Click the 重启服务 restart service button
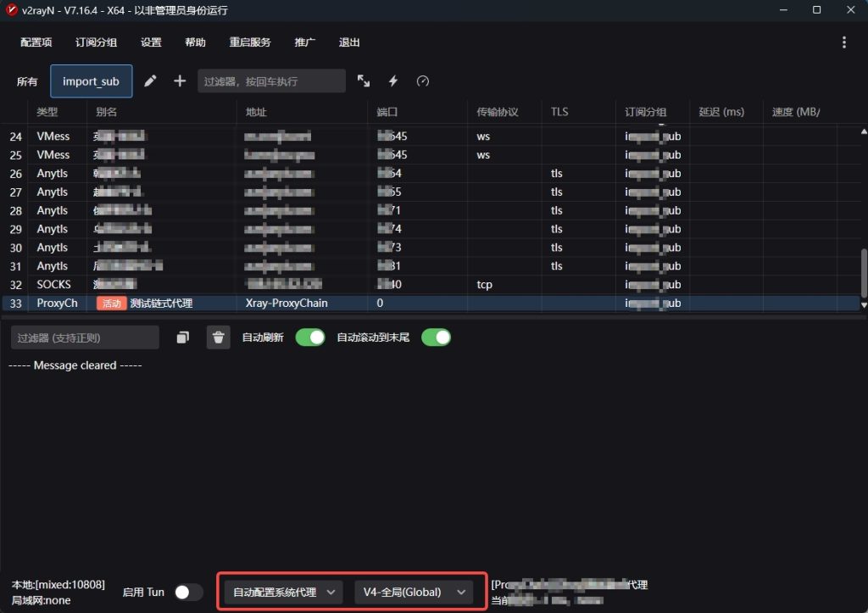This screenshot has width=868, height=613. tap(250, 42)
